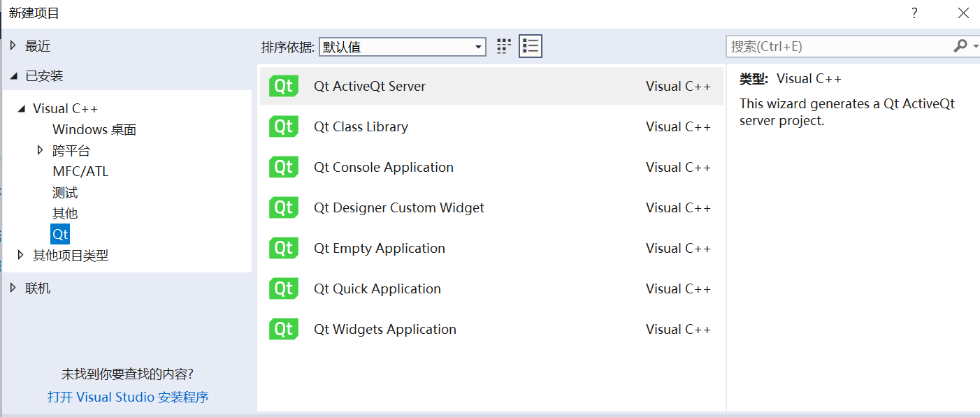
Task: Expand the 其他项目类型 node
Action: (x=21, y=255)
